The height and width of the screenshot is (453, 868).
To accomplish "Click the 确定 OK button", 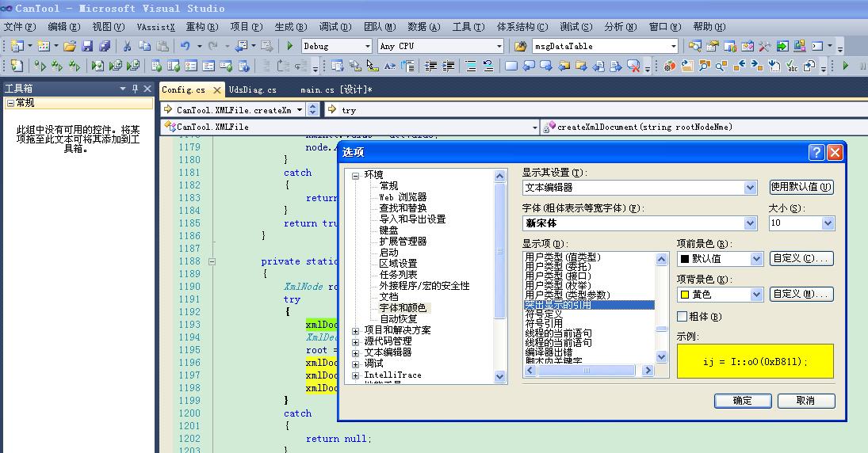I will pos(742,401).
